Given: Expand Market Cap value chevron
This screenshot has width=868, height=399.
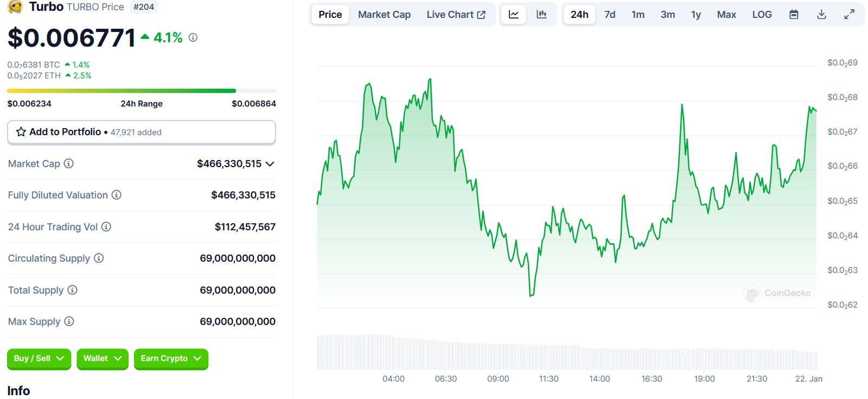Looking at the screenshot, I should point(270,164).
